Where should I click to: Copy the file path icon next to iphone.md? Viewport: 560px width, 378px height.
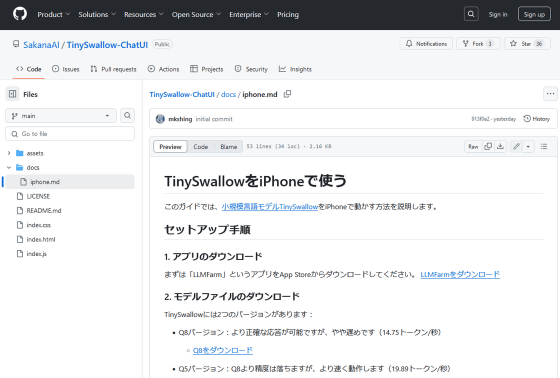pos(288,94)
